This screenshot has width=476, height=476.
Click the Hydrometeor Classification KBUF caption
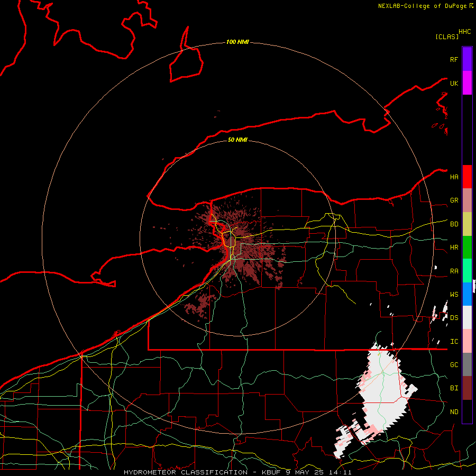[x=237, y=472]
